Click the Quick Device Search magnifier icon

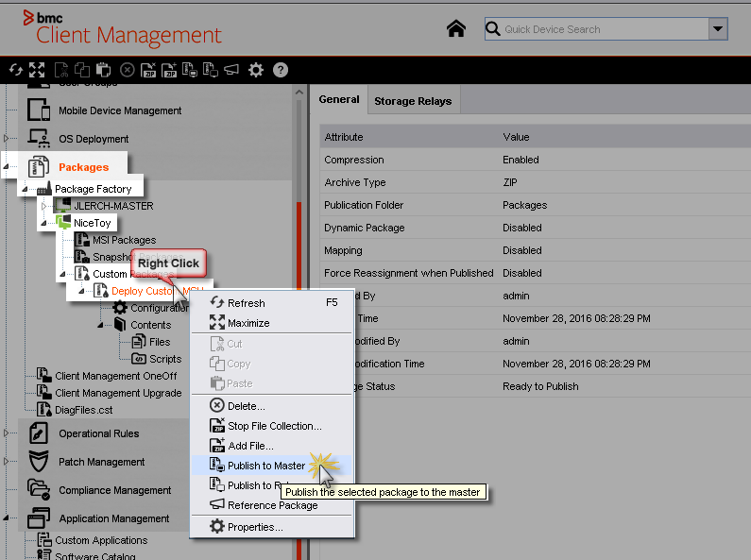[x=493, y=28]
